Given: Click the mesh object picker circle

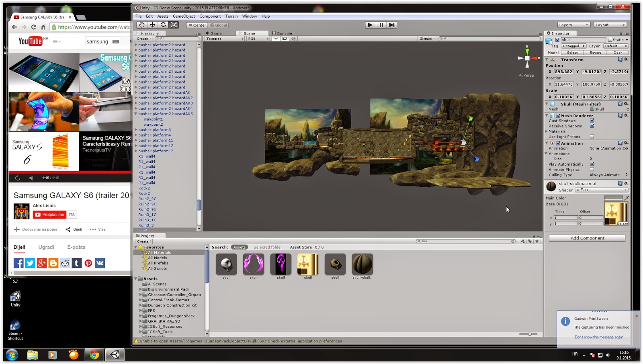Looking at the screenshot, I should click(x=628, y=109).
